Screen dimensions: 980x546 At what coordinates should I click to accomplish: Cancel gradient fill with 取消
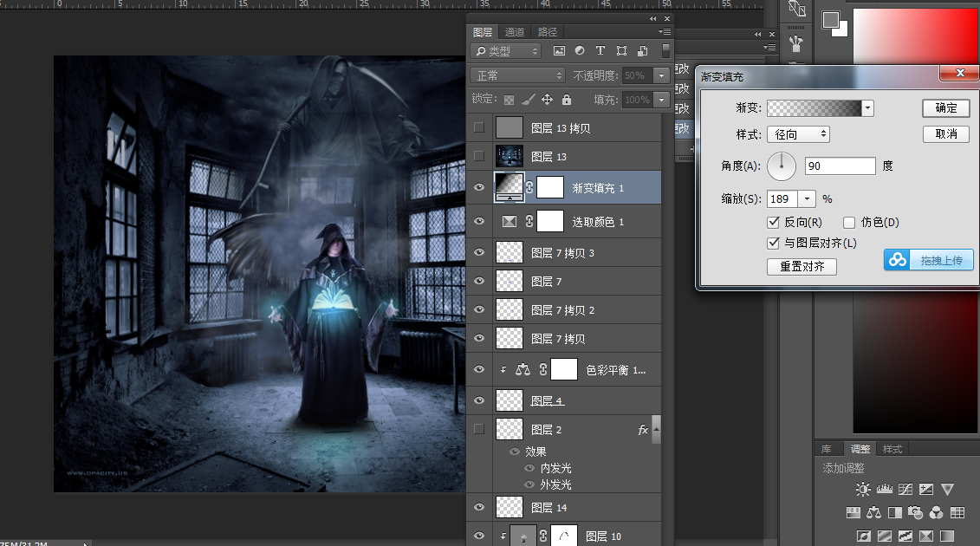[946, 133]
